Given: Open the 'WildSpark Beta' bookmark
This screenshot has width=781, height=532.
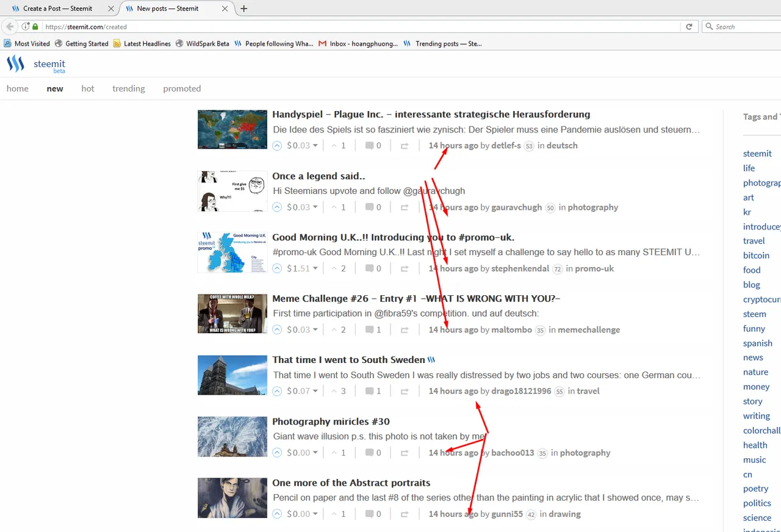Looking at the screenshot, I should tap(202, 43).
